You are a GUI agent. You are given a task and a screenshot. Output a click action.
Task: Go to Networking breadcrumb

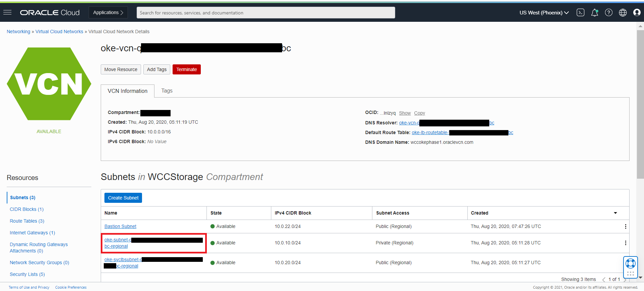pos(18,32)
